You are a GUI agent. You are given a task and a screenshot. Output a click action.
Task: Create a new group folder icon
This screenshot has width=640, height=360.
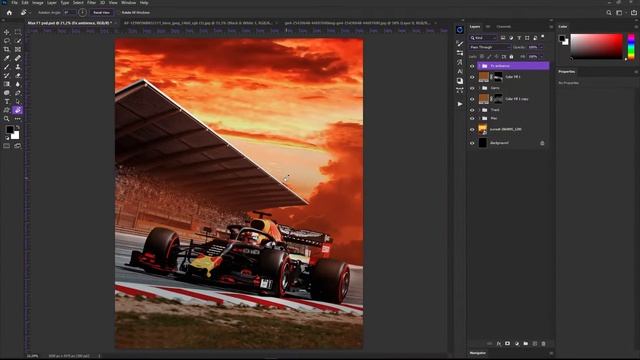526,344
